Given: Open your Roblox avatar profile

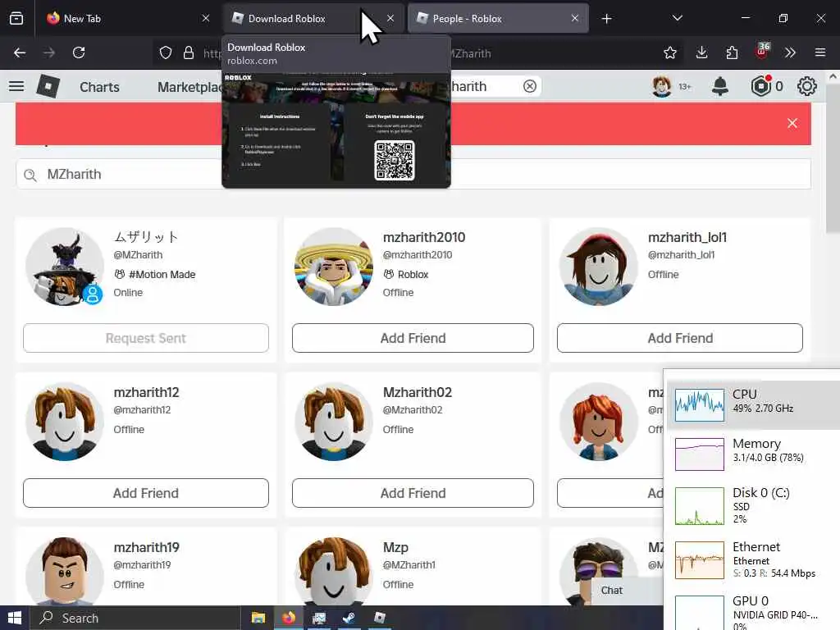Looking at the screenshot, I should click(x=662, y=86).
